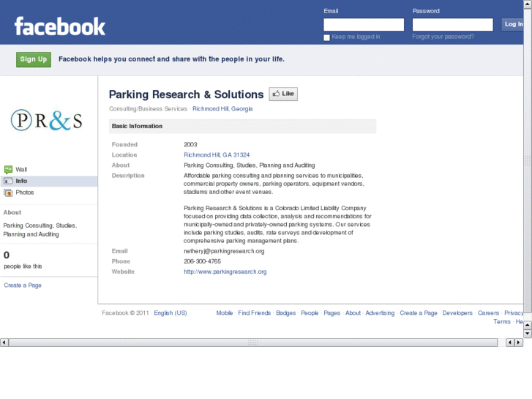This screenshot has width=532, height=399.
Task: Open the About footer link
Action: (x=353, y=313)
